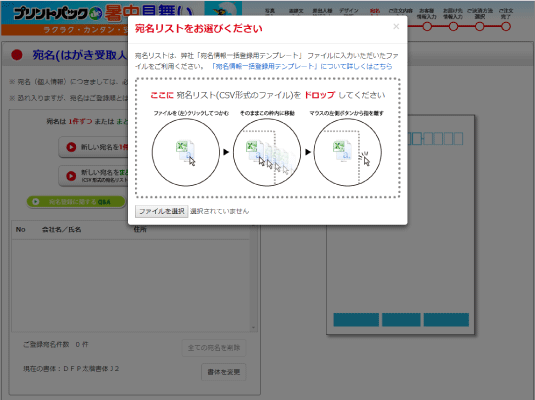Click the address list scrollbar down arrow
This screenshot has height=400, width=535.
tap(253, 328)
